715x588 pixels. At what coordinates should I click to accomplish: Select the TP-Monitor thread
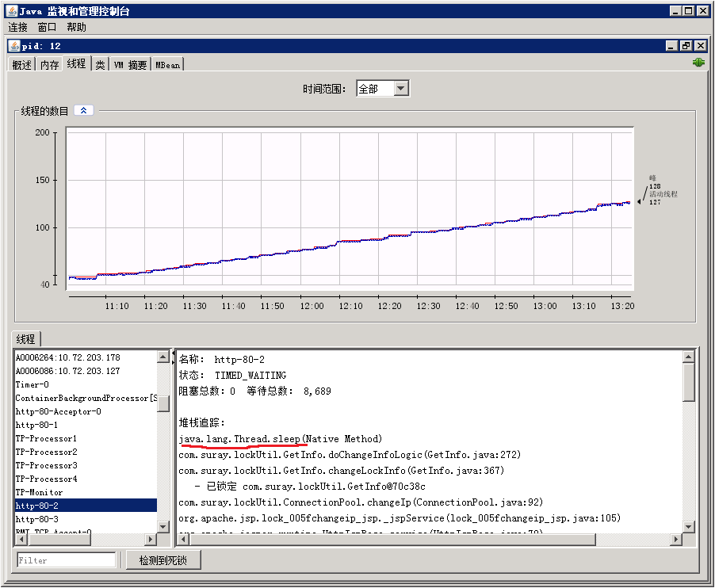tap(38, 492)
